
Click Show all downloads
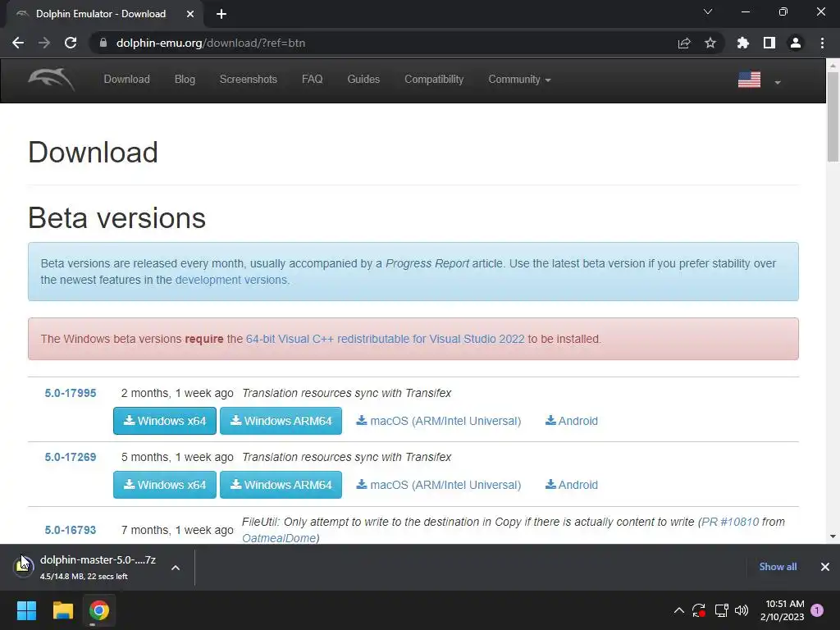[778, 567]
